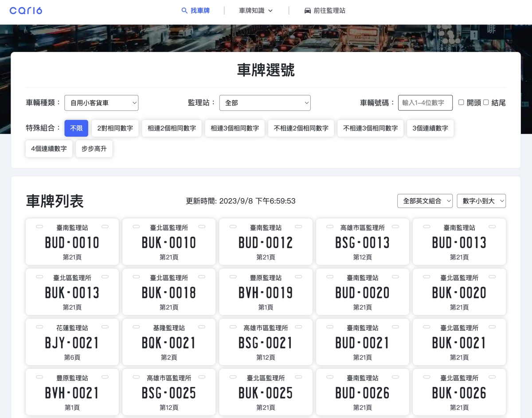Select the 不限 special combination filter
532x418 pixels.
pyautogui.click(x=76, y=128)
